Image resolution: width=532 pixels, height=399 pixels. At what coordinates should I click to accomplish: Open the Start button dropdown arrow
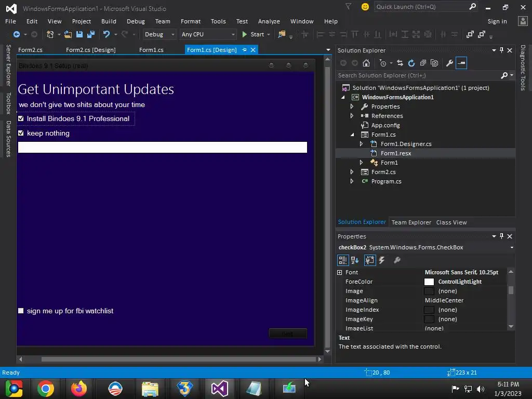[269, 34]
